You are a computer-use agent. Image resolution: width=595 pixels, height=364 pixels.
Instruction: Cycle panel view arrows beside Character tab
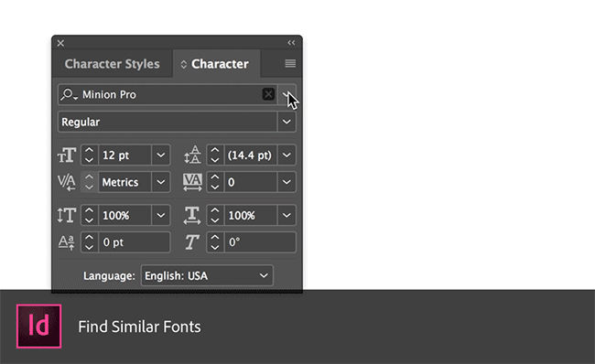pos(184,64)
